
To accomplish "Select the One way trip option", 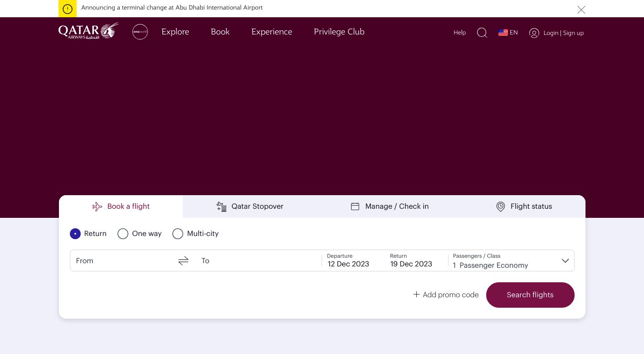I will (x=140, y=234).
